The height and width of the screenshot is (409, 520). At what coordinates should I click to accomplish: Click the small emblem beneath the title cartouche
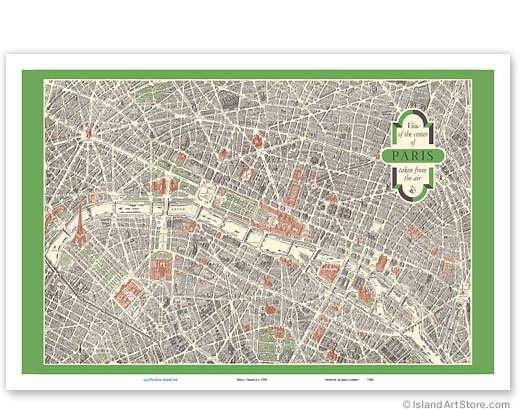413,190
